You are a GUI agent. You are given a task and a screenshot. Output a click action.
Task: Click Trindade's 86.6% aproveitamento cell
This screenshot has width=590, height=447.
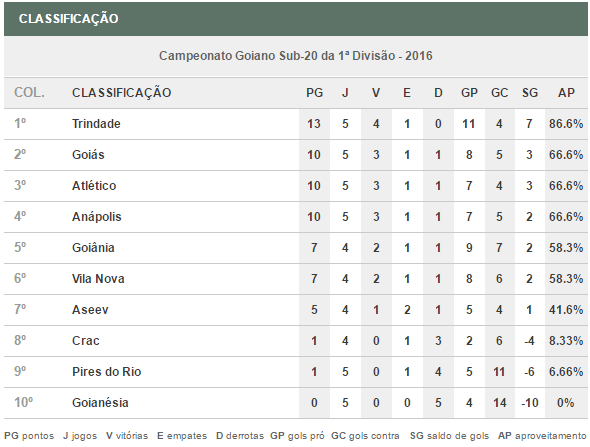tap(566, 124)
